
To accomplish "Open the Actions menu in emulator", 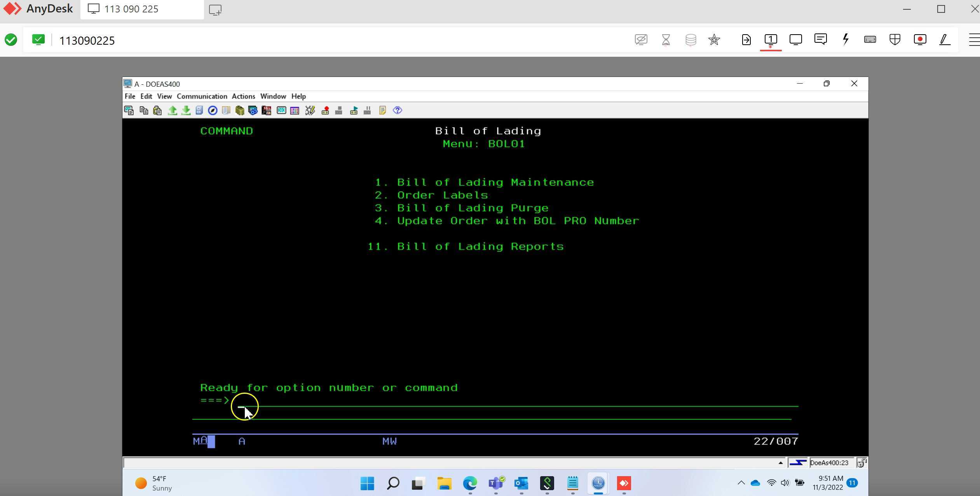I will (x=243, y=96).
